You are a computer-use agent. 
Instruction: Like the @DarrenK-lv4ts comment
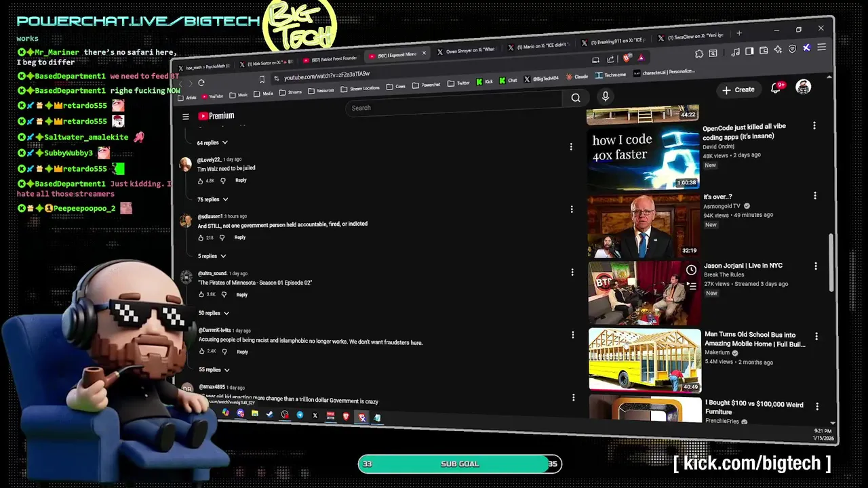202,352
